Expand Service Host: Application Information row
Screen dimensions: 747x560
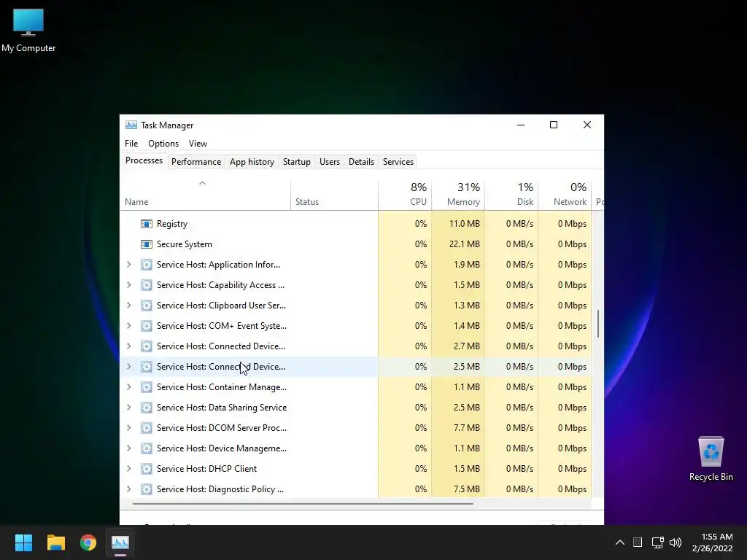[128, 265]
